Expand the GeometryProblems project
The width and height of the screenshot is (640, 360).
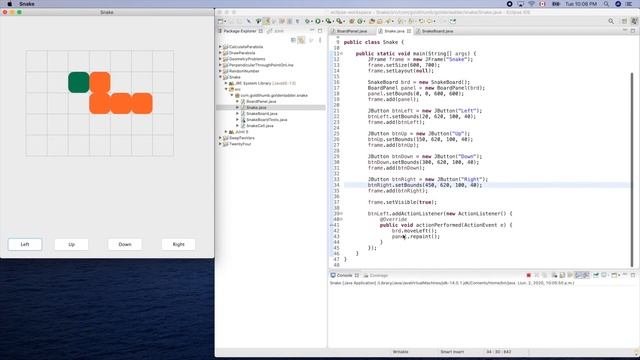point(220,59)
